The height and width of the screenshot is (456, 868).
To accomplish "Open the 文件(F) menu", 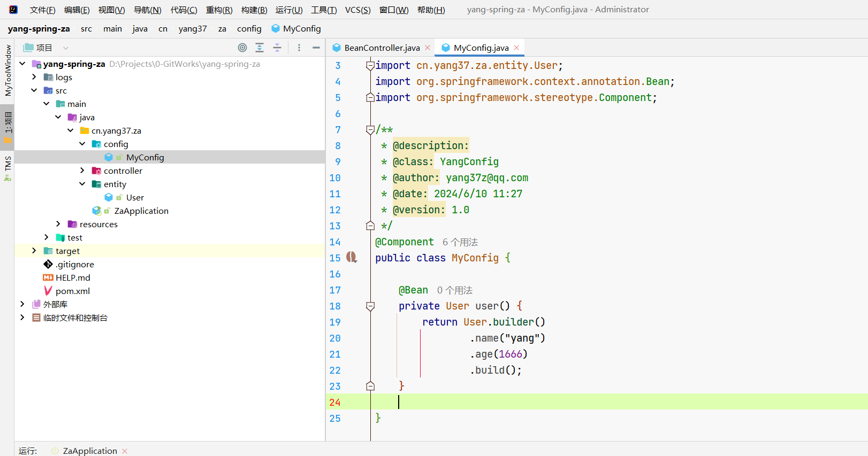I will (x=42, y=10).
